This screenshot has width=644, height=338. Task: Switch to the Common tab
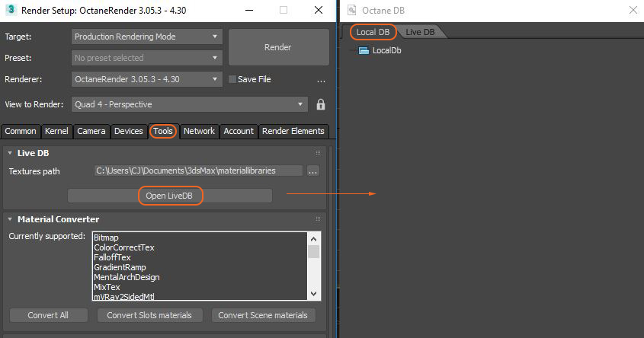tap(21, 131)
